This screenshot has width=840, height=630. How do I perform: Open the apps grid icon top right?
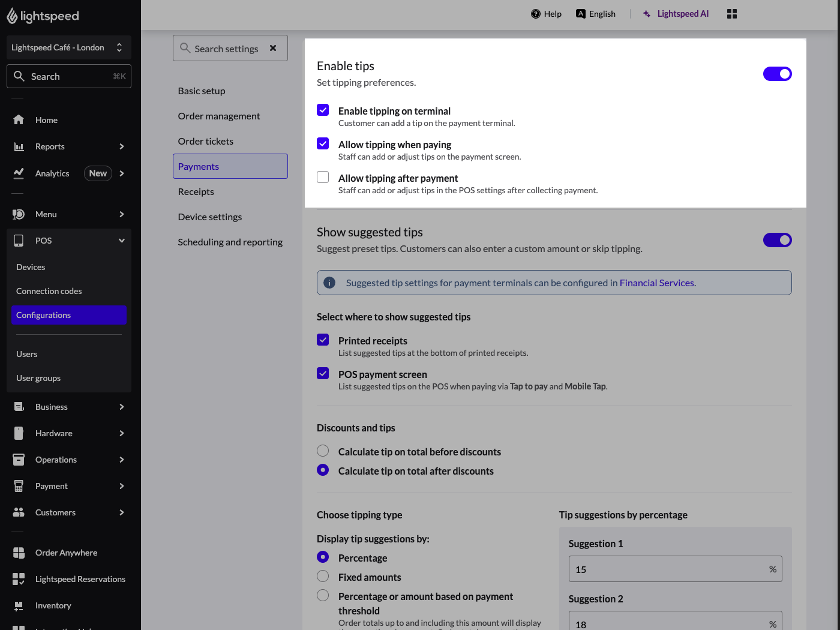731,13
